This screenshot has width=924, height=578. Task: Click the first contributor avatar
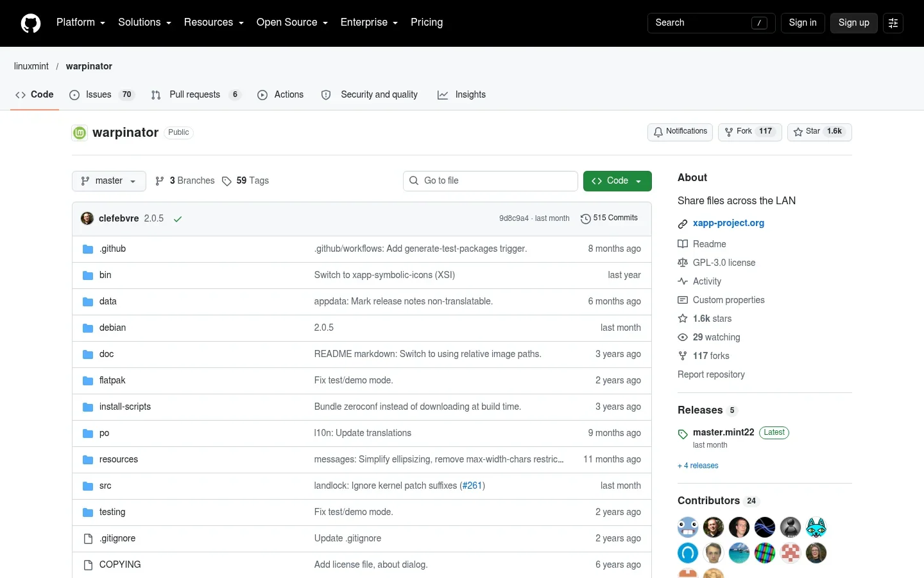[x=688, y=527]
